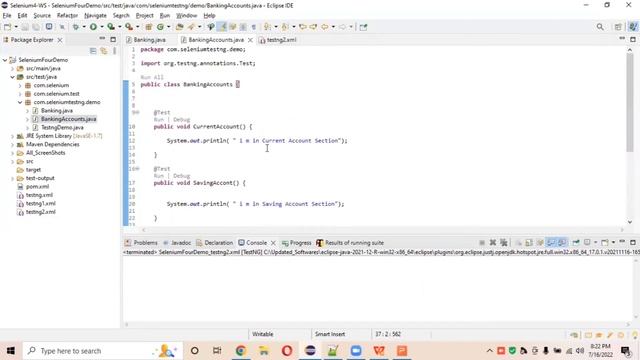Minimize the Package Explorer view
The height and width of the screenshot is (360, 640).
(102, 39)
